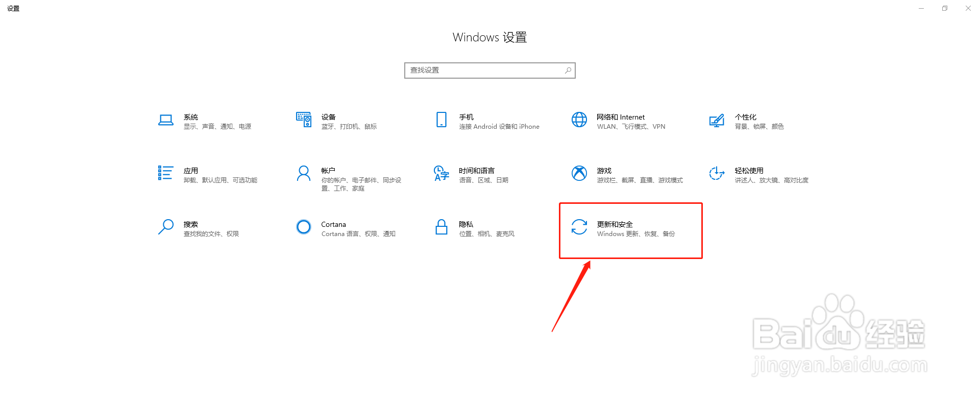Click the search magnifier in 查找设置 box
The image size is (980, 398).
pyautogui.click(x=568, y=71)
